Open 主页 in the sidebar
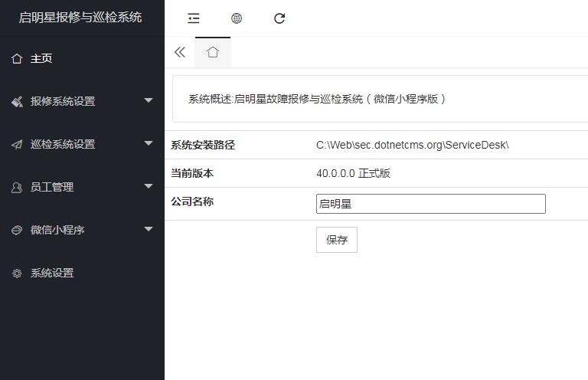 click(41, 58)
